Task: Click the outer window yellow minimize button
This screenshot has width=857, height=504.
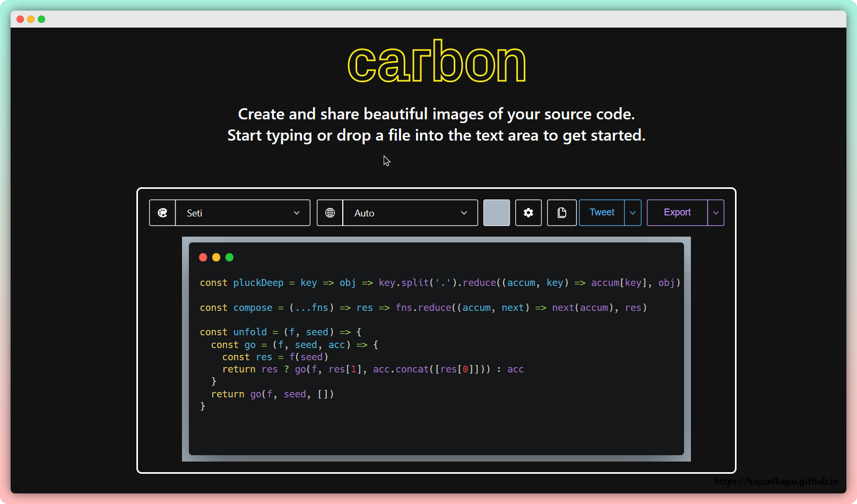Action: [x=31, y=19]
